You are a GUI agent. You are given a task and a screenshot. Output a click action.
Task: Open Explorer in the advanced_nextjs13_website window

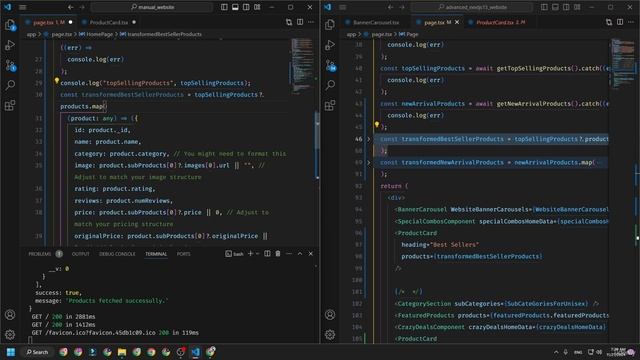[330, 25]
